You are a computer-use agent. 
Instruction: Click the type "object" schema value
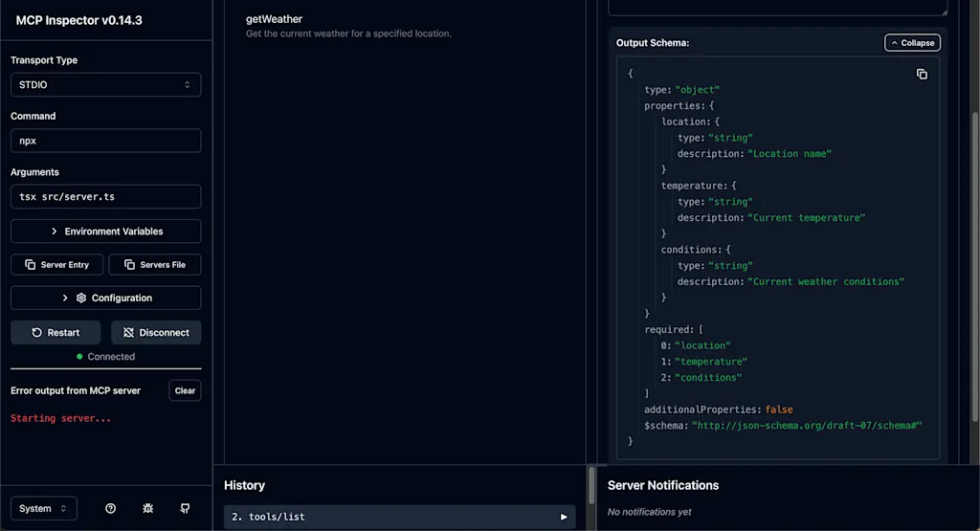click(x=698, y=90)
